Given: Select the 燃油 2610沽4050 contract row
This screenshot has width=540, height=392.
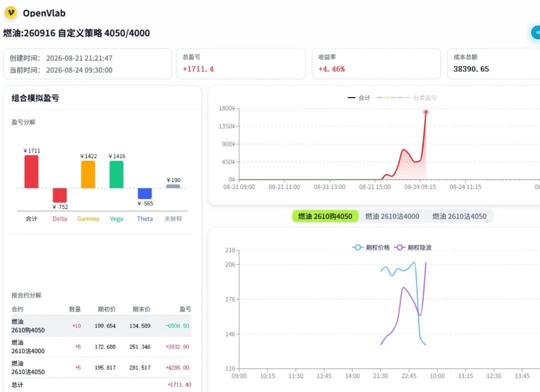Looking at the screenshot, I should click(101, 367).
